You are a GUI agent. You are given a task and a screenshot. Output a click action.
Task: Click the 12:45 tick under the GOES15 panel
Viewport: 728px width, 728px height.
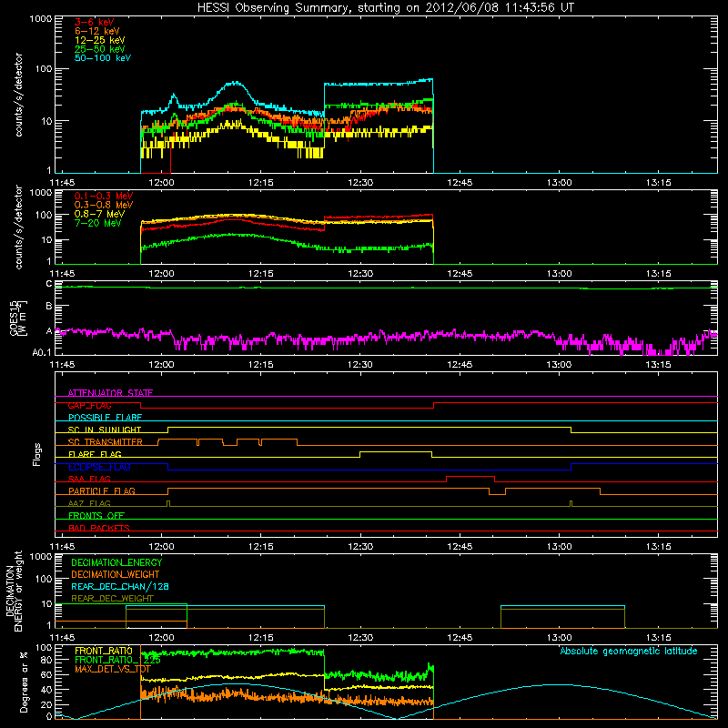460,365
